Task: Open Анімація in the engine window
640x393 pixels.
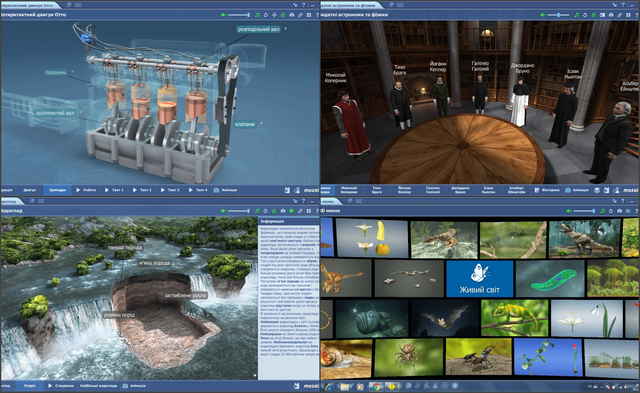Action: tap(226, 190)
